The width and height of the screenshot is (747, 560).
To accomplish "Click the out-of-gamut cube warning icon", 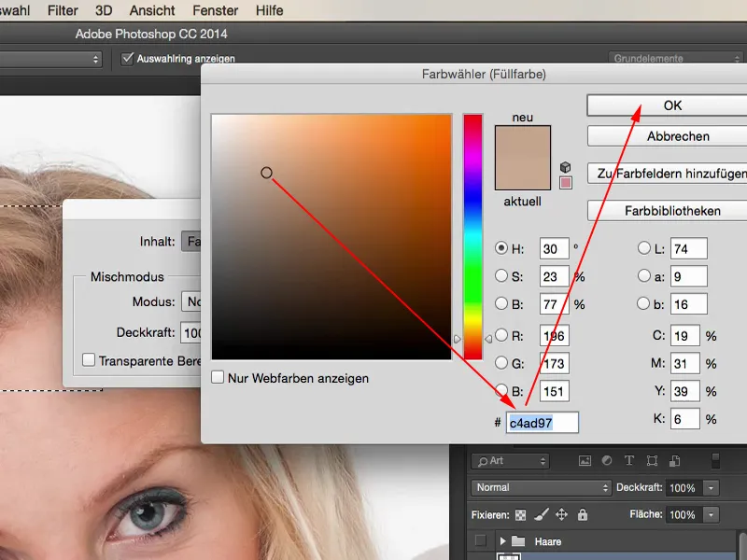I will pyautogui.click(x=565, y=167).
